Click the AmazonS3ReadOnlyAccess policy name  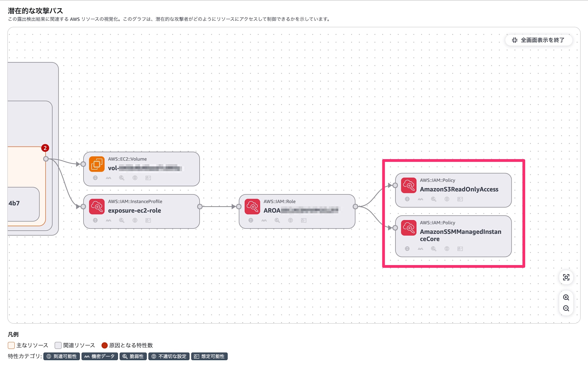point(459,189)
